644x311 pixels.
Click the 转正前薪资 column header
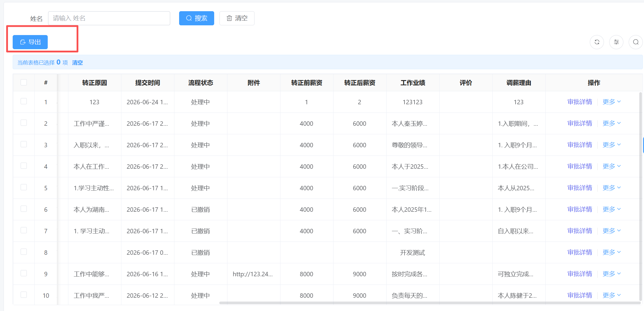(x=307, y=83)
